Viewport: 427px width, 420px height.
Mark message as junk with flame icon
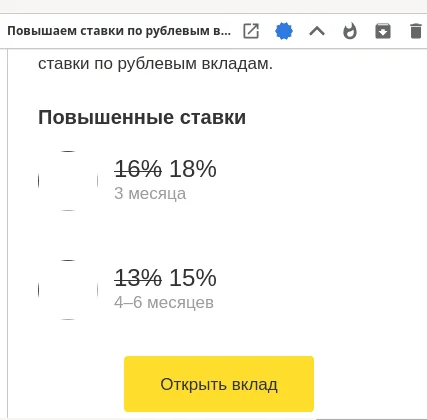point(350,31)
